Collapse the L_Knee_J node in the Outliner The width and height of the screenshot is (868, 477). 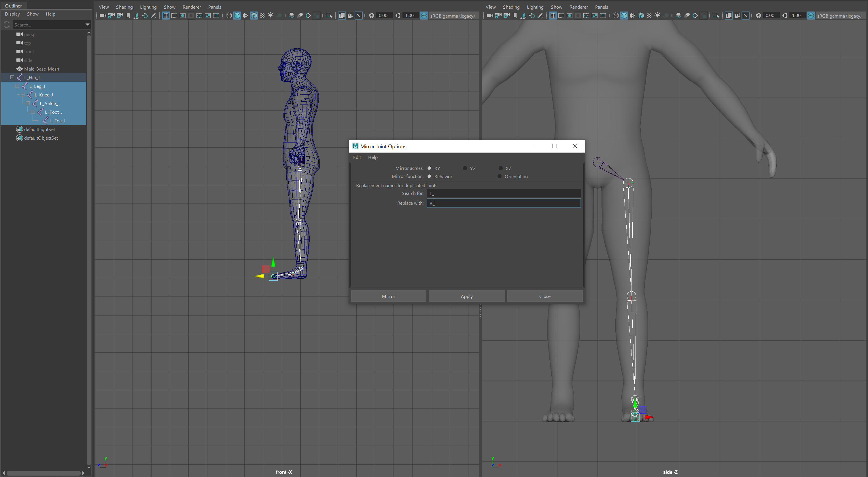tap(22, 95)
